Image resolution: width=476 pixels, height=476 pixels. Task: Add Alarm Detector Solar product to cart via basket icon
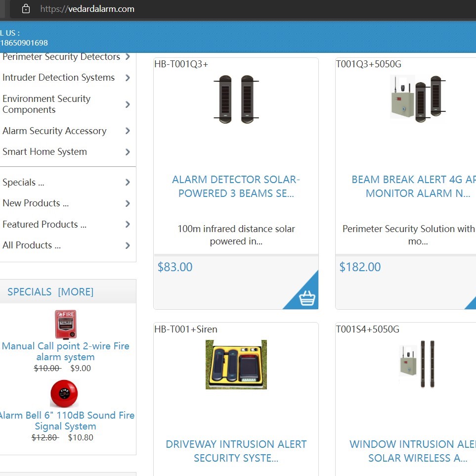coord(306,297)
